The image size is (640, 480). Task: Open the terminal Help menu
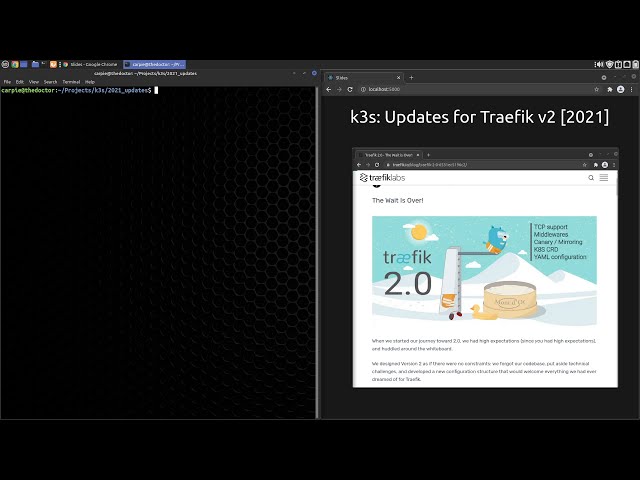[x=90, y=82]
